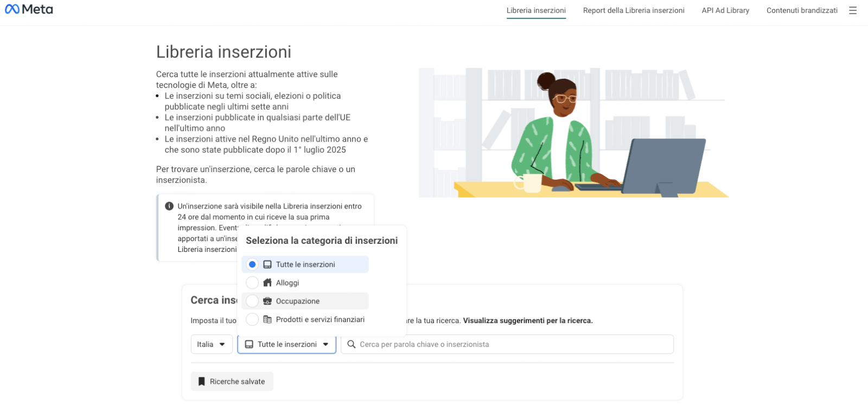Screen dimensions: 868x417
Task: Select the Alloggi radio button
Action: click(252, 283)
